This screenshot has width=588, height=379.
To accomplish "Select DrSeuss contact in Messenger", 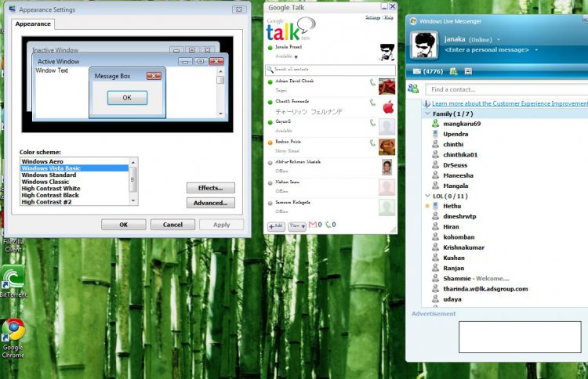I will point(456,165).
